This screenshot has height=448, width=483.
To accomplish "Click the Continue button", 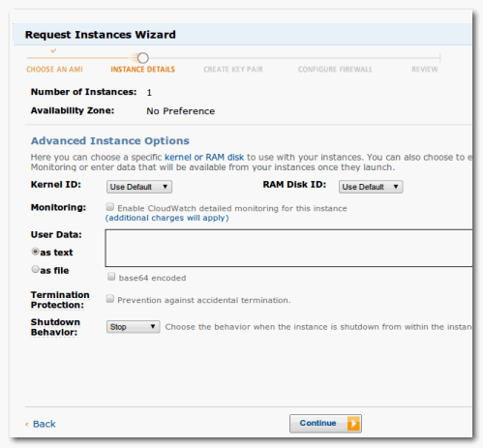I will [325, 424].
